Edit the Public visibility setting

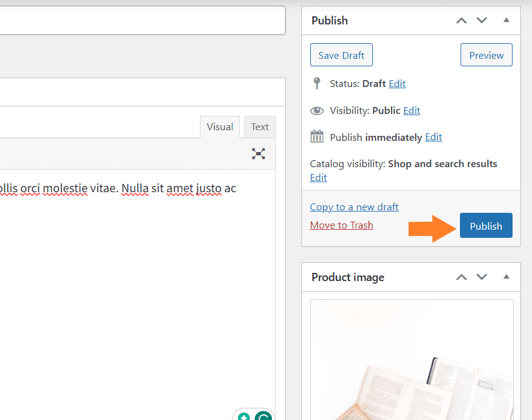[x=412, y=111]
